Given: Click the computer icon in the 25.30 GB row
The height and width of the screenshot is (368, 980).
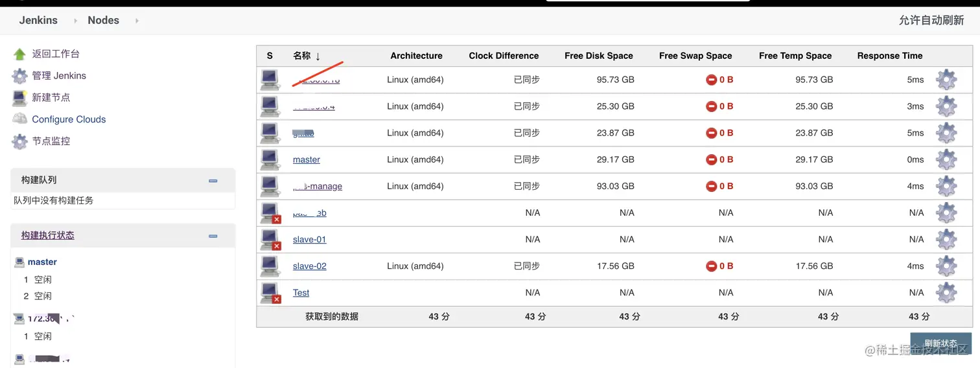Looking at the screenshot, I should coord(270,106).
